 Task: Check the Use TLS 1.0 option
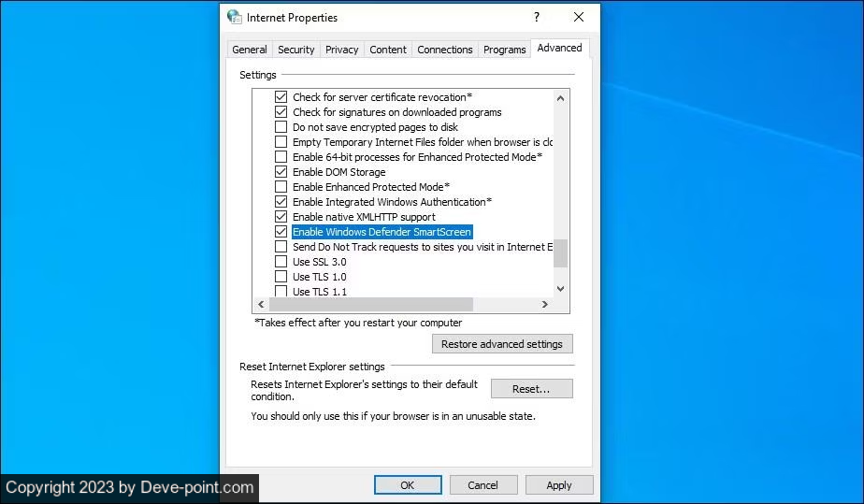point(281,277)
